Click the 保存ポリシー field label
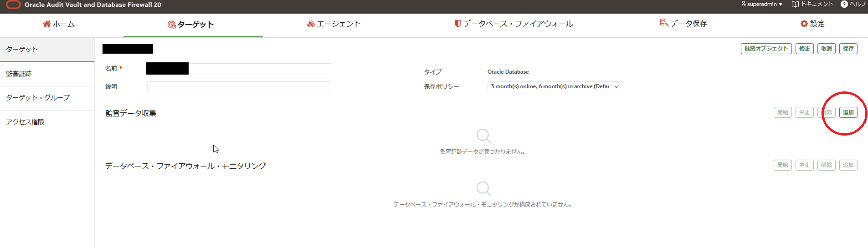The width and height of the screenshot is (868, 247). pyautogui.click(x=442, y=86)
